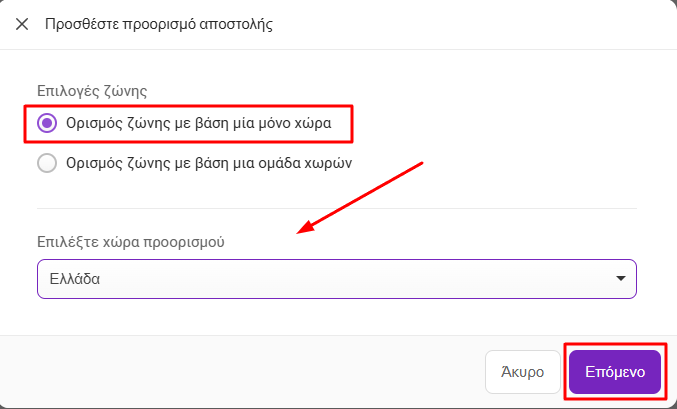This screenshot has width=677, height=409.
Task: Click the label Ορισμός ζώνης με βάση μία μόνο χώρα
Action: coord(199,123)
